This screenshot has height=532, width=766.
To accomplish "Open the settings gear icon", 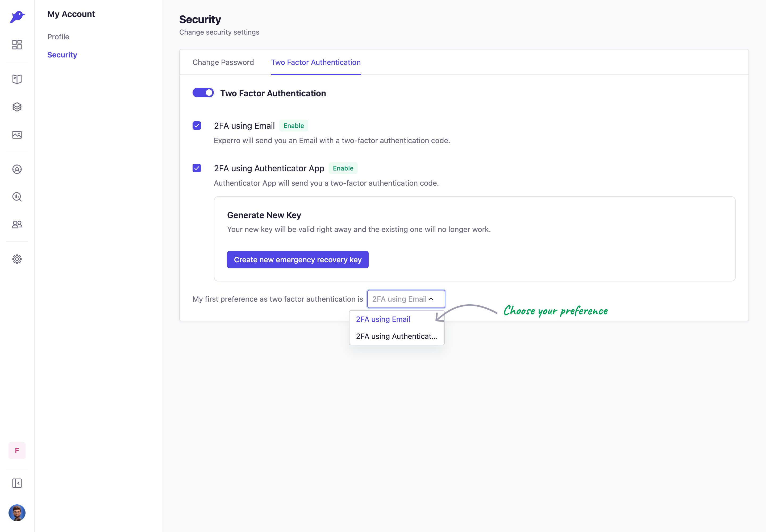I will (x=17, y=259).
